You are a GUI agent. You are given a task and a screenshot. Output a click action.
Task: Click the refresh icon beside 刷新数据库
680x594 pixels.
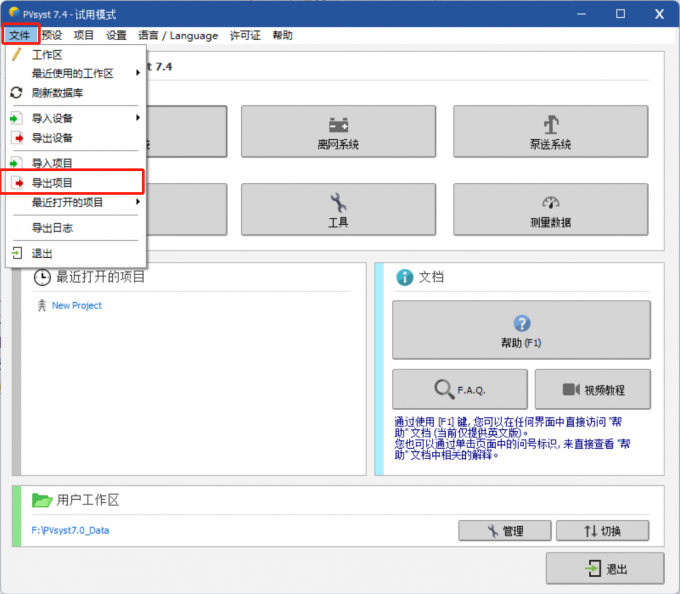(x=16, y=92)
